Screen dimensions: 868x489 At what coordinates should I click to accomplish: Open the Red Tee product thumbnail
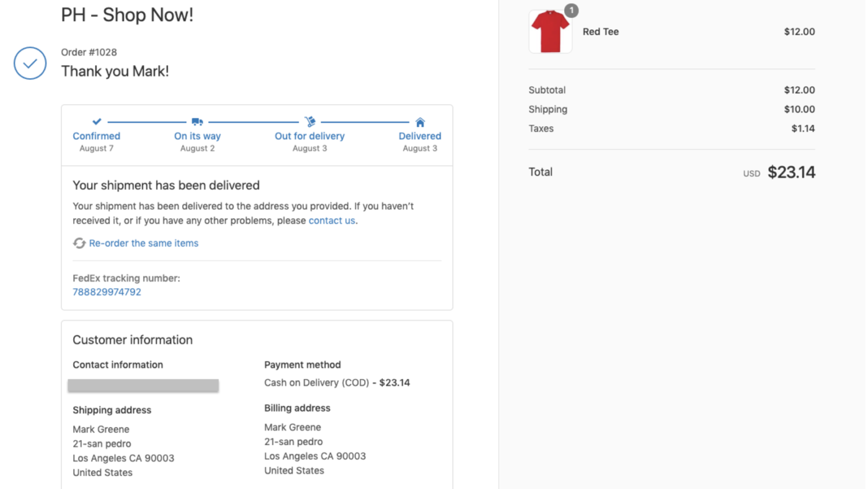pyautogui.click(x=551, y=32)
